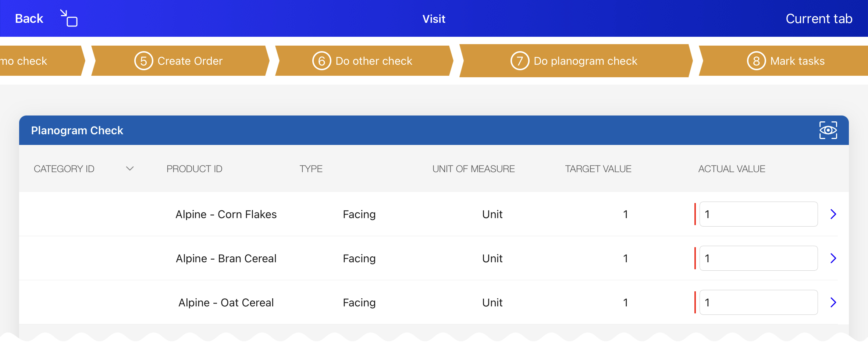Image resolution: width=868 pixels, height=359 pixels.
Task: Click the Visit title in the header
Action: point(434,18)
